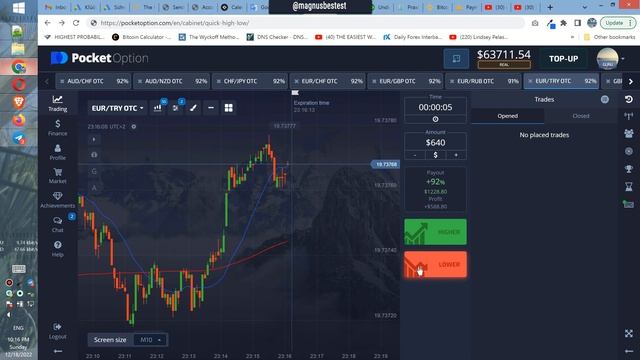
Task: Open a new browser tab with plus
Action: 550,7
